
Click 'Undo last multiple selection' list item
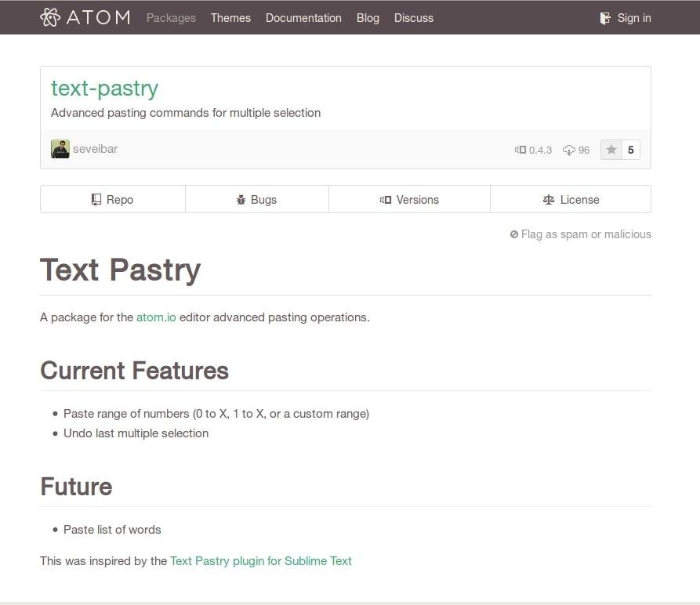[136, 433]
